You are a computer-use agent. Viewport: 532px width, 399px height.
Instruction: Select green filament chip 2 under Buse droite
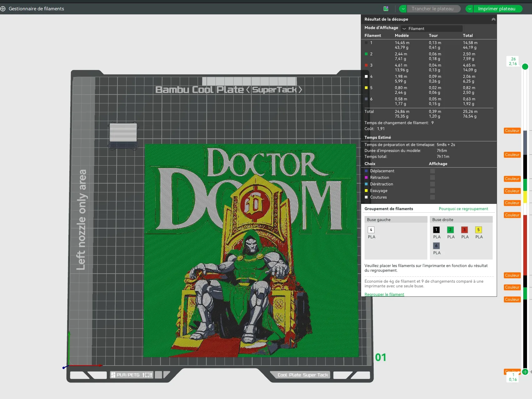pyautogui.click(x=450, y=230)
